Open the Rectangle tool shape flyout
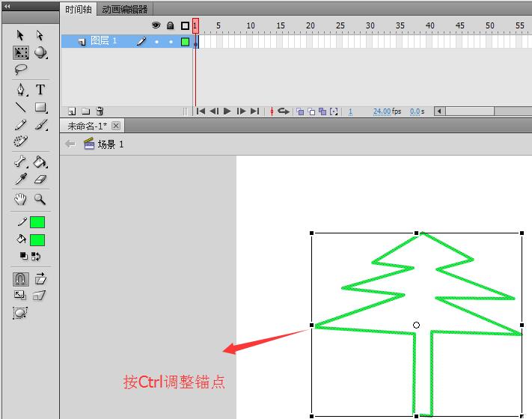532x419 pixels. pyautogui.click(x=40, y=108)
